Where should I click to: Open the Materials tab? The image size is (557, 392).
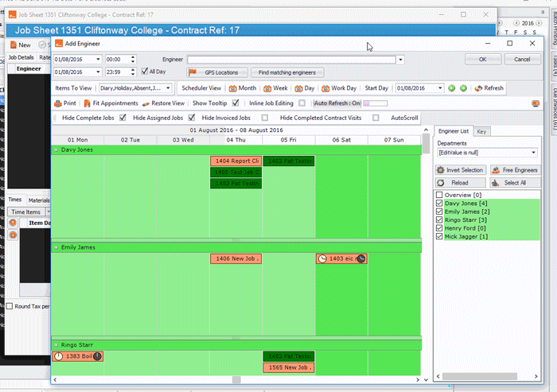pyautogui.click(x=39, y=200)
